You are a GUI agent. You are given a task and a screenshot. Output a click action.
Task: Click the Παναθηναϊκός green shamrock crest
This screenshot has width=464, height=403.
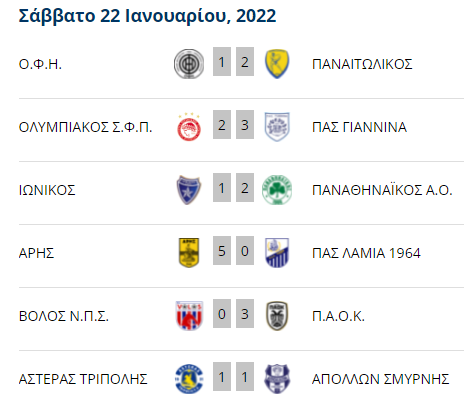(x=277, y=190)
